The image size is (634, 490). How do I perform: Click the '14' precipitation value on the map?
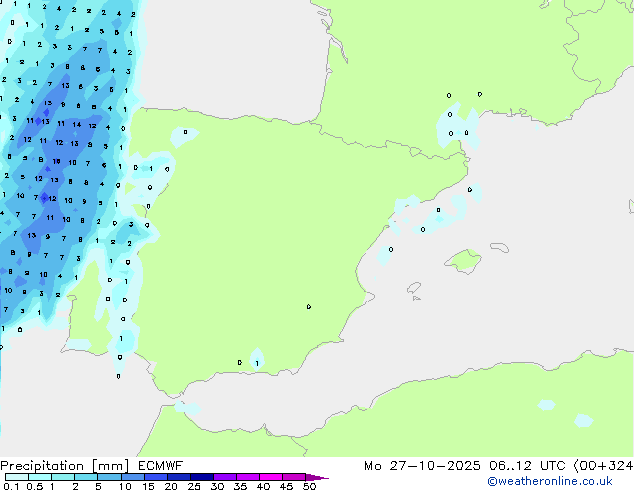pyautogui.click(x=77, y=125)
